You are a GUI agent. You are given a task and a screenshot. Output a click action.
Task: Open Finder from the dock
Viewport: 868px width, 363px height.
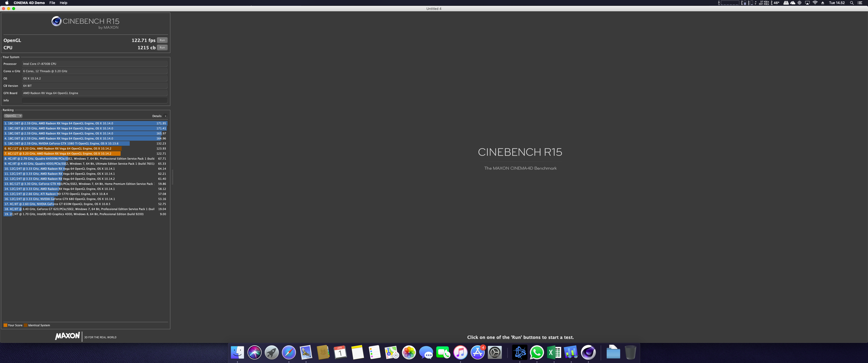(x=237, y=353)
